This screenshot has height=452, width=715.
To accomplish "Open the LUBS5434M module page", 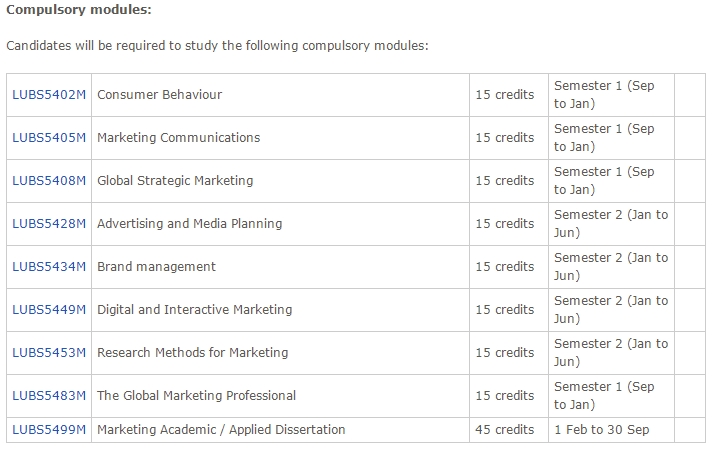I will 49,267.
